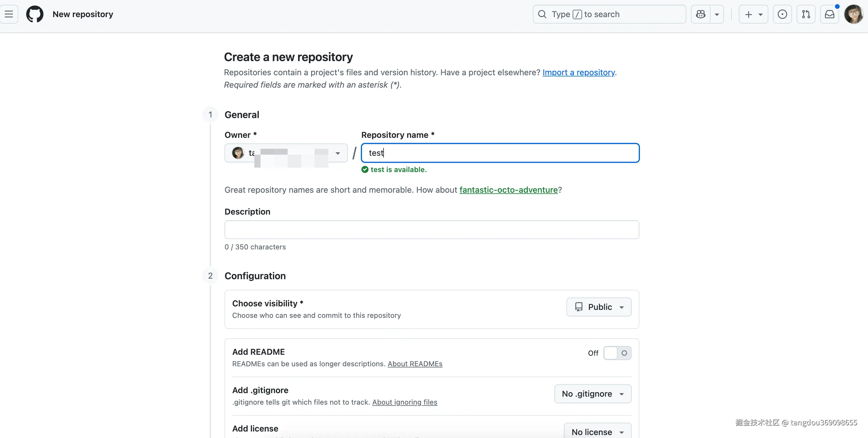The width and height of the screenshot is (868, 438).
Task: Open the Public visibility dropdown
Action: click(x=599, y=307)
